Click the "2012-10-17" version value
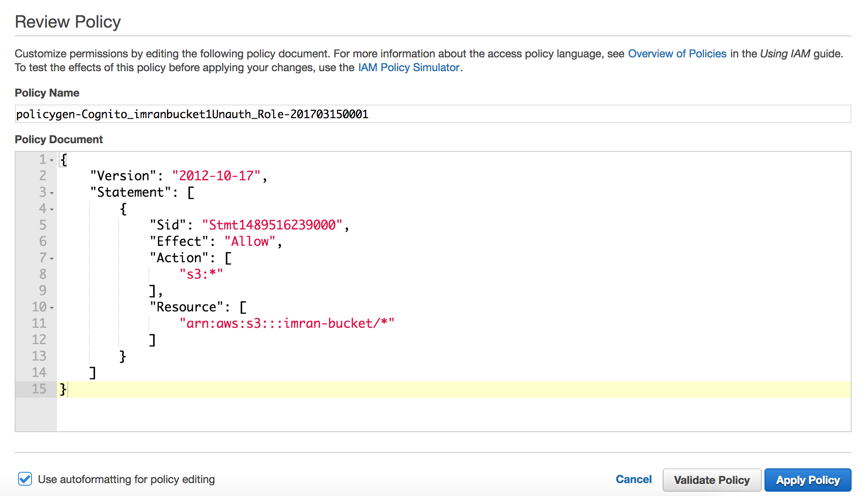The width and height of the screenshot is (868, 496). pos(216,176)
